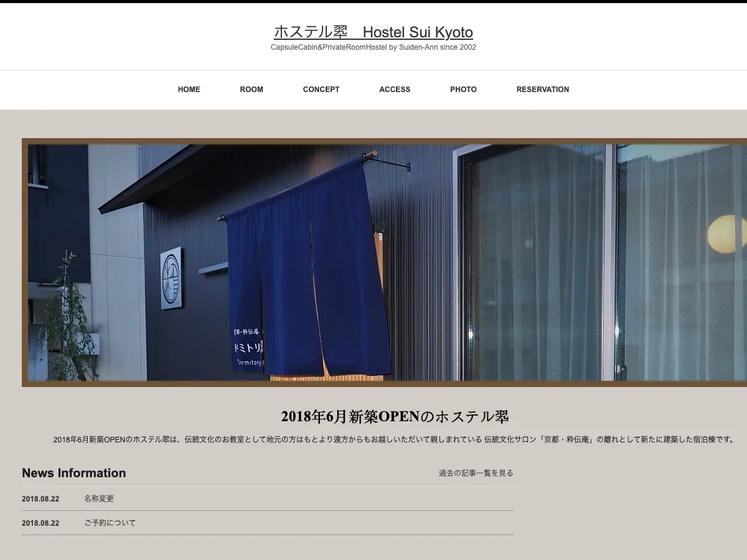
Task: Click the description paragraph mentioning 京都・粋伝庵
Action: click(x=395, y=440)
